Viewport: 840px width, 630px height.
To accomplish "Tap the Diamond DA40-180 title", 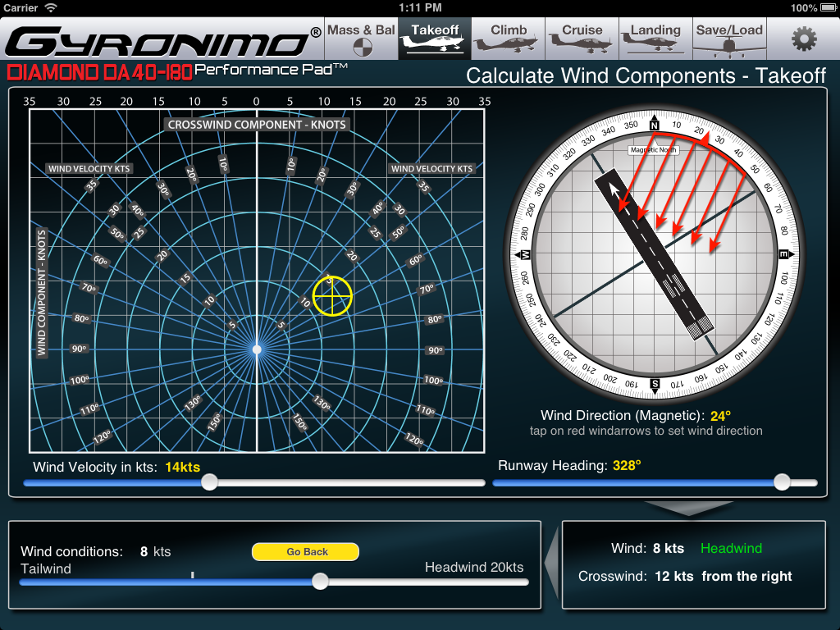I will coord(99,72).
